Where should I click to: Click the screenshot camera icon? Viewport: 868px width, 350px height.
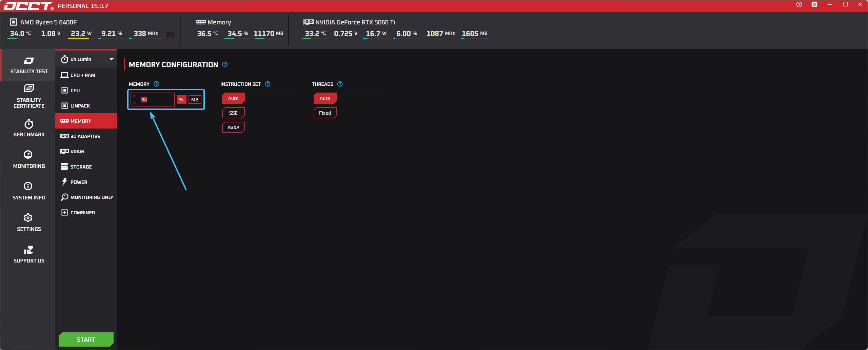pos(814,4)
